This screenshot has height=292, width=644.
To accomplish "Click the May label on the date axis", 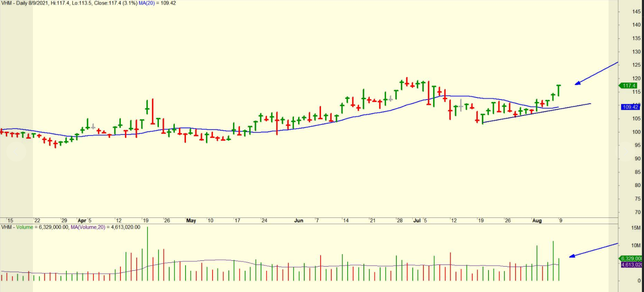I will tap(191, 220).
